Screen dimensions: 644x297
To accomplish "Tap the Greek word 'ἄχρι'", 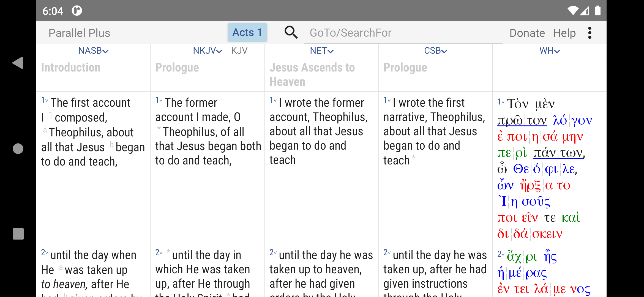I will [522, 257].
